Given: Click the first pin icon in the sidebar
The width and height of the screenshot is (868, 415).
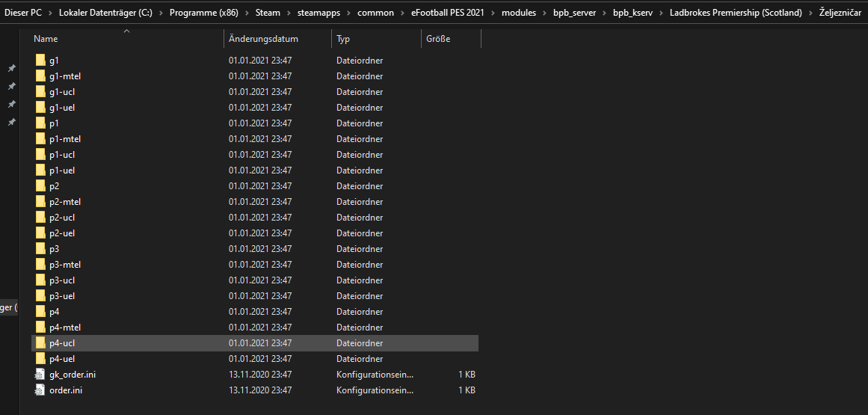Looking at the screenshot, I should click(11, 68).
